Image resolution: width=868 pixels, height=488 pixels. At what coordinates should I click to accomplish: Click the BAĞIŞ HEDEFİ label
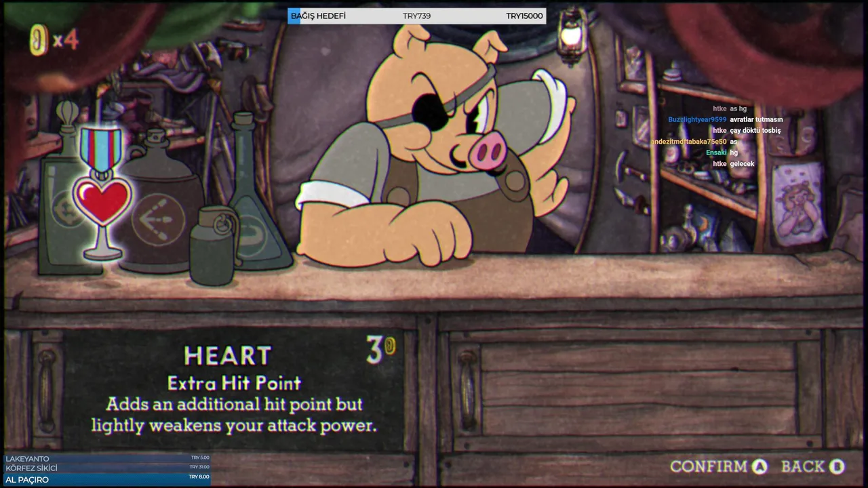318,16
